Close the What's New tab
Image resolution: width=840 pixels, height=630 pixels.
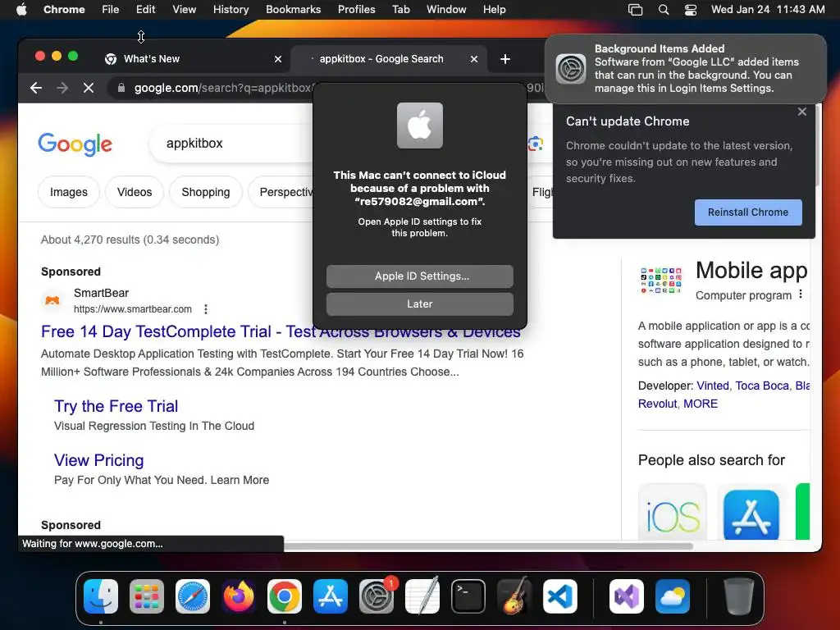point(278,59)
